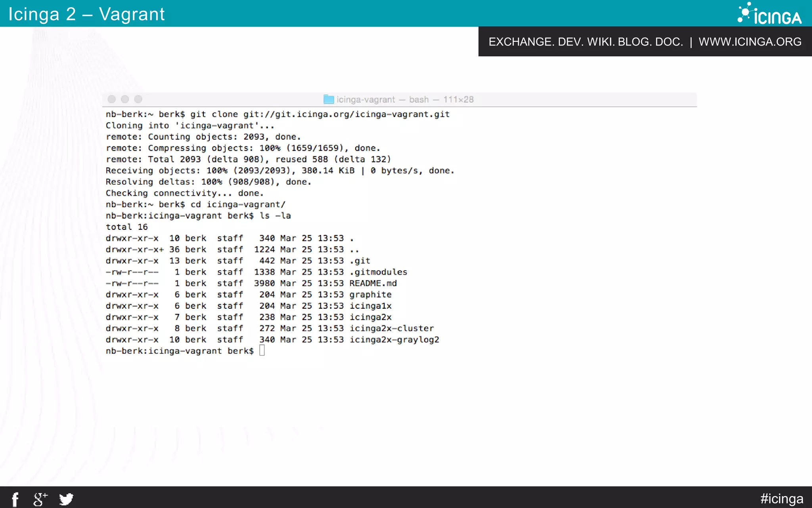Click the icinga2x-cluster directory entry
The width and height of the screenshot is (812, 508).
pyautogui.click(x=391, y=329)
